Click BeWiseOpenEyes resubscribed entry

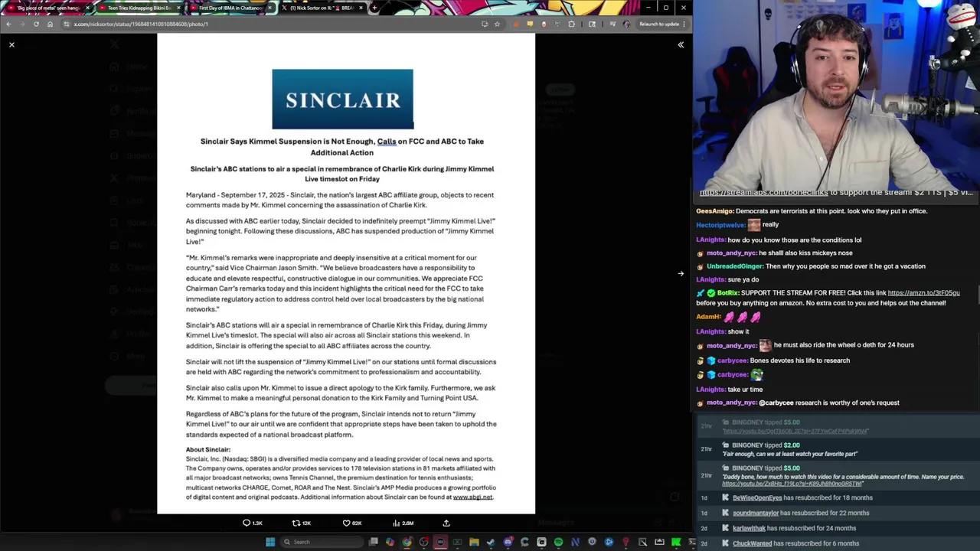point(838,497)
